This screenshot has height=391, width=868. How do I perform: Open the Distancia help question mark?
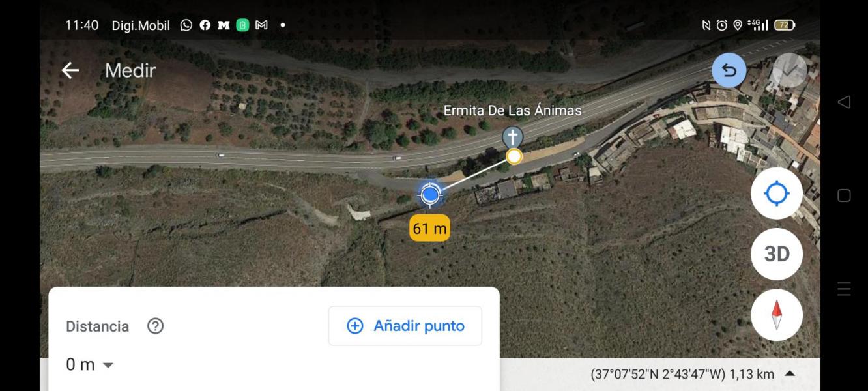tap(155, 326)
